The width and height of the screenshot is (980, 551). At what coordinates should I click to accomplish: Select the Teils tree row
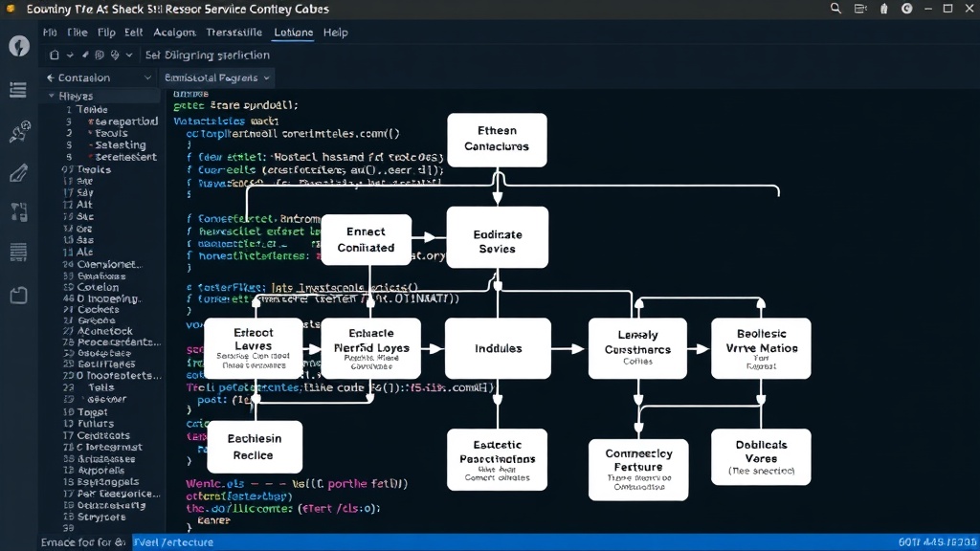pyautogui.click(x=100, y=387)
